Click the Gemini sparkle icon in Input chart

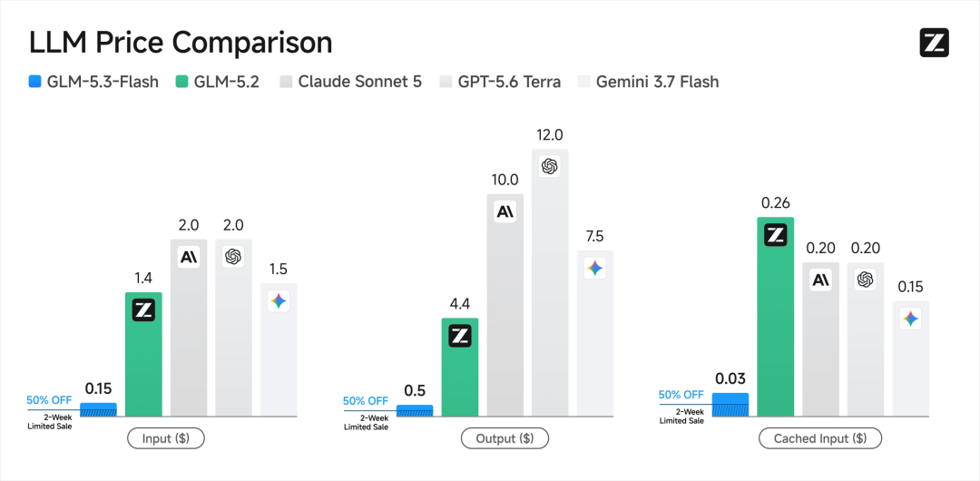click(x=279, y=301)
